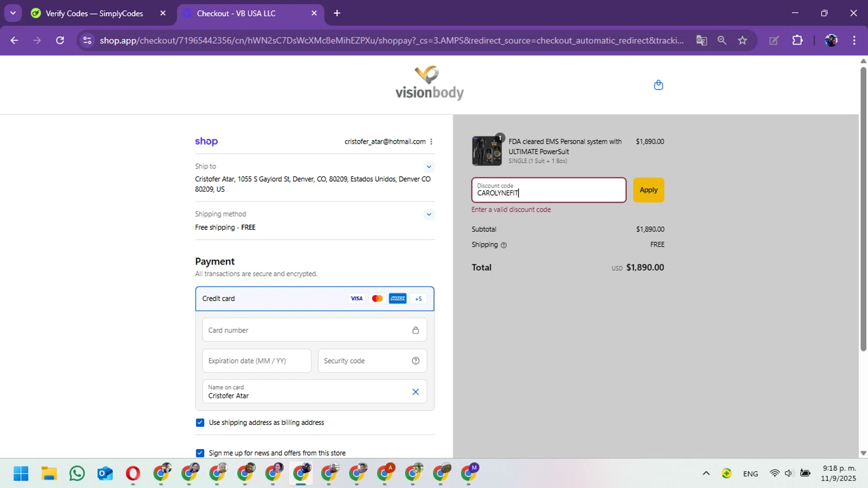Open account options menu next to email
This screenshot has height=488, width=868.
click(431, 142)
